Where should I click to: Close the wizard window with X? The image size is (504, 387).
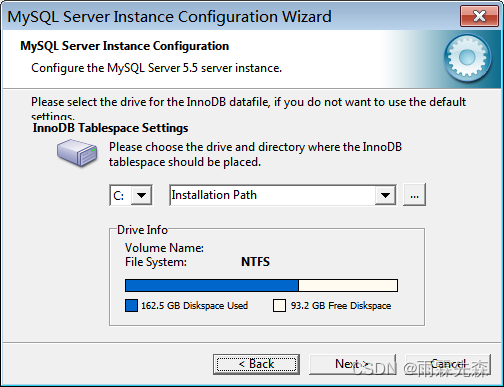[x=479, y=16]
